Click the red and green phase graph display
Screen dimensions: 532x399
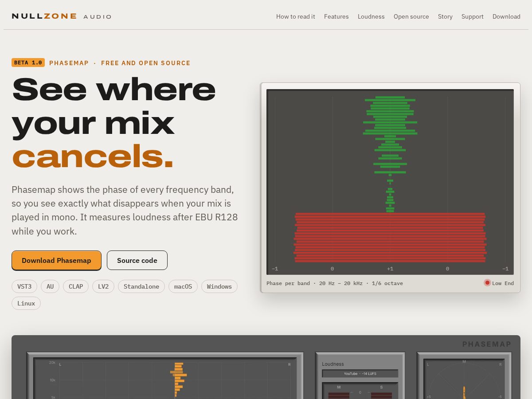click(390, 182)
